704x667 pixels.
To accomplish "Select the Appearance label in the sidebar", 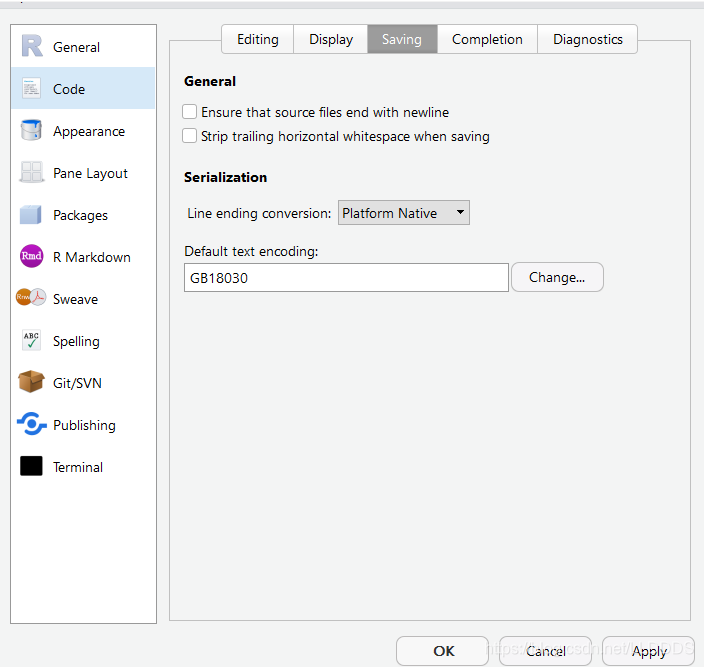I will 89,131.
